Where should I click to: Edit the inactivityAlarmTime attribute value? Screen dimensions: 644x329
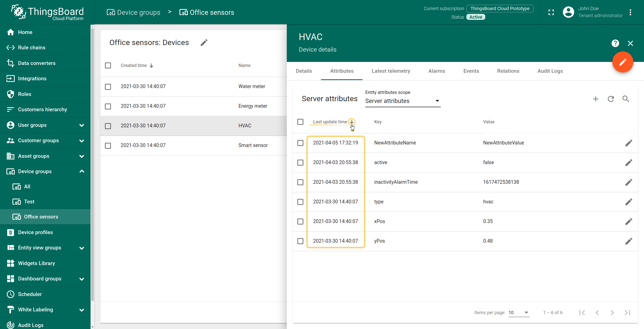(x=629, y=182)
